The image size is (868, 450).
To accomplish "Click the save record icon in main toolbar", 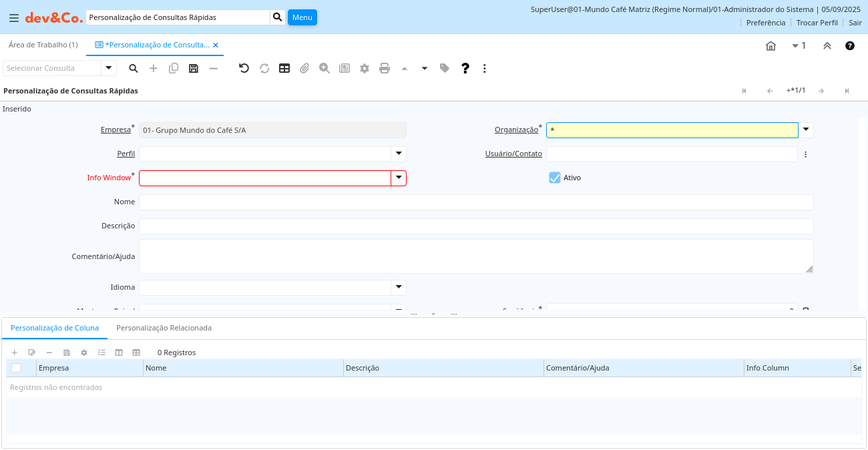I will point(194,68).
